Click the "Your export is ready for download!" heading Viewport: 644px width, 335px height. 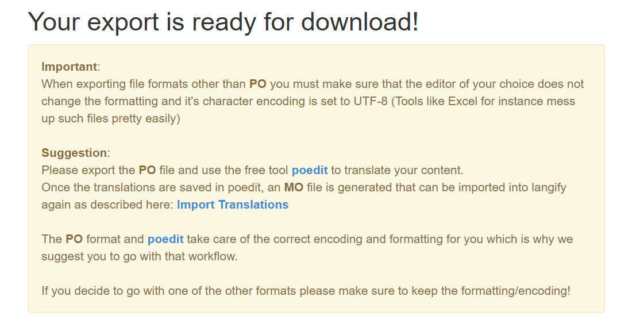point(223,22)
